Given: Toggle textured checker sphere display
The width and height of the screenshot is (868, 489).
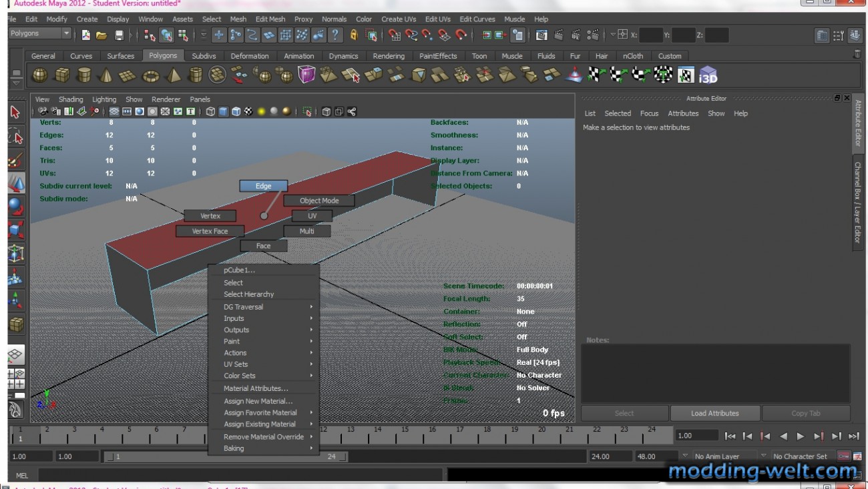Looking at the screenshot, I should point(248,111).
